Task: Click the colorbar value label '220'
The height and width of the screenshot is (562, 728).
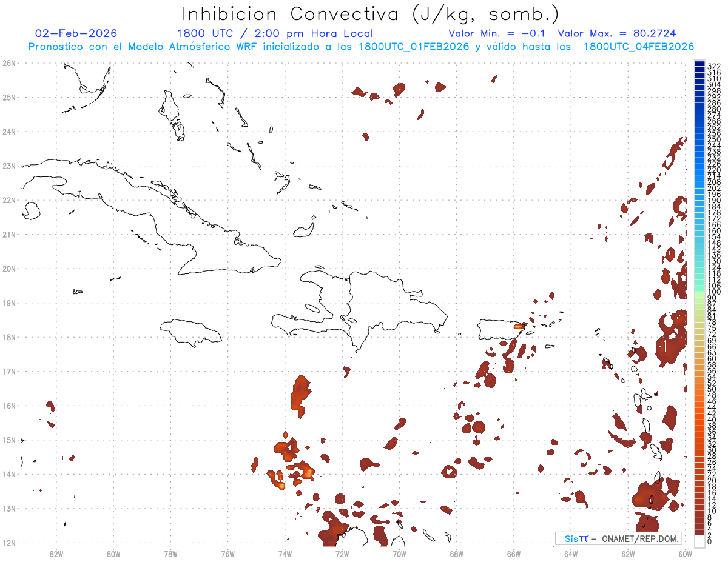Action: pos(714,170)
